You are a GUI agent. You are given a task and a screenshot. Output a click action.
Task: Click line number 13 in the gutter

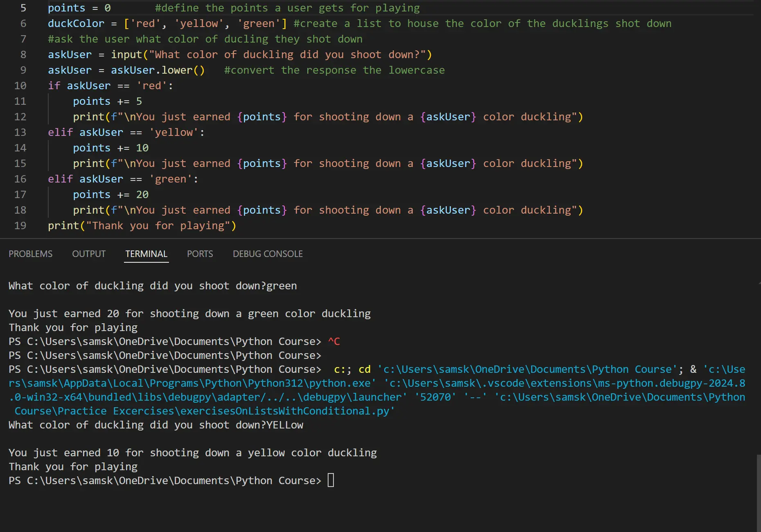pyautogui.click(x=20, y=133)
